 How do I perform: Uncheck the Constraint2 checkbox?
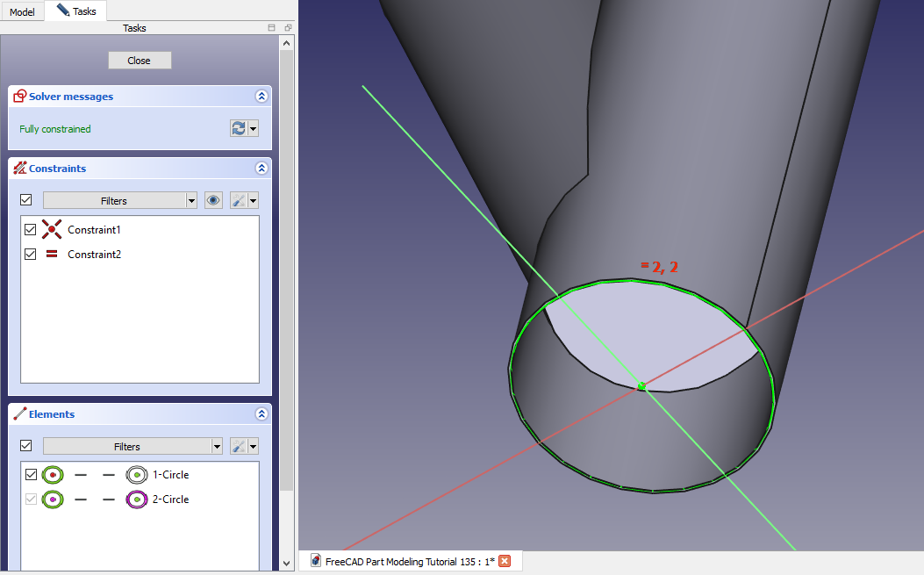click(x=31, y=255)
